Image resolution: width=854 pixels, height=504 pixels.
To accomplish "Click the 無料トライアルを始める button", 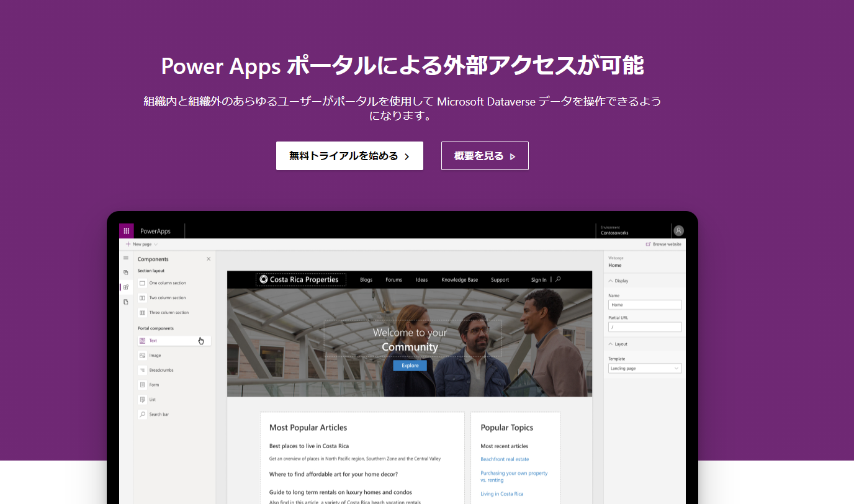I will 349,156.
